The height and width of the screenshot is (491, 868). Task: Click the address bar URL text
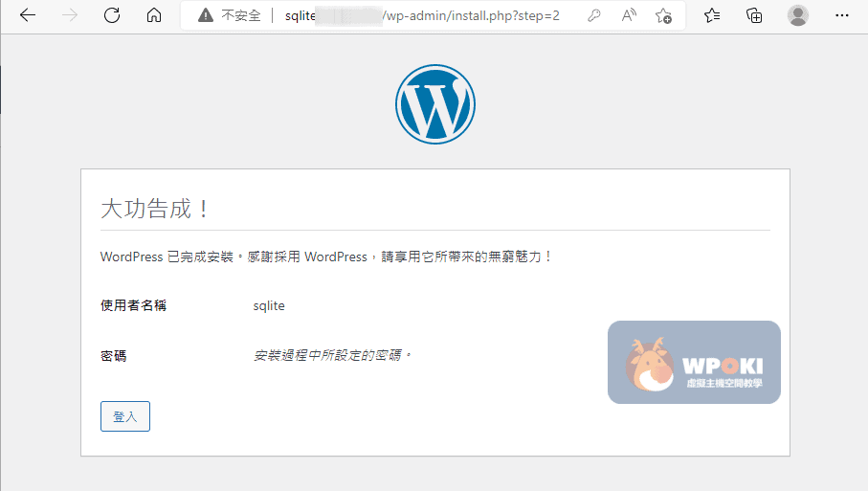(x=422, y=15)
